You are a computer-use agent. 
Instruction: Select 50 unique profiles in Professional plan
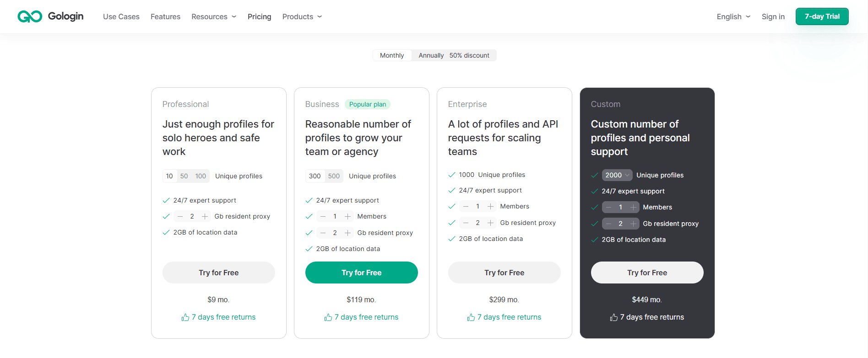click(x=184, y=176)
